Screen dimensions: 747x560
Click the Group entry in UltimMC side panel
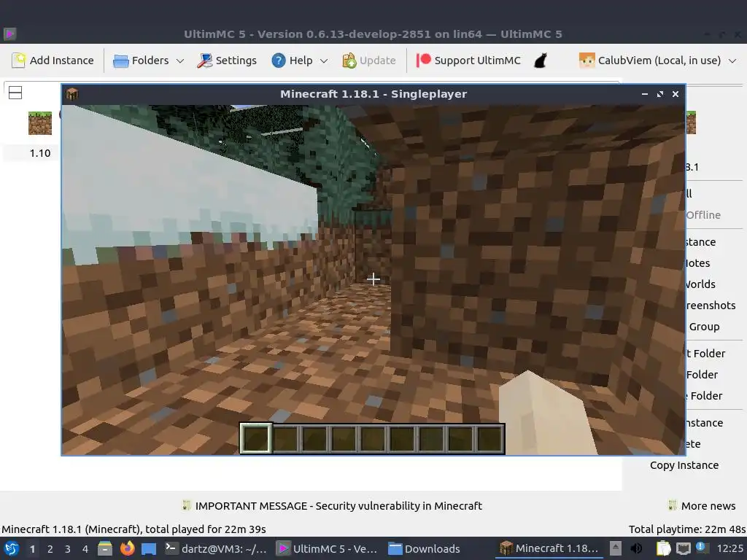click(x=704, y=327)
